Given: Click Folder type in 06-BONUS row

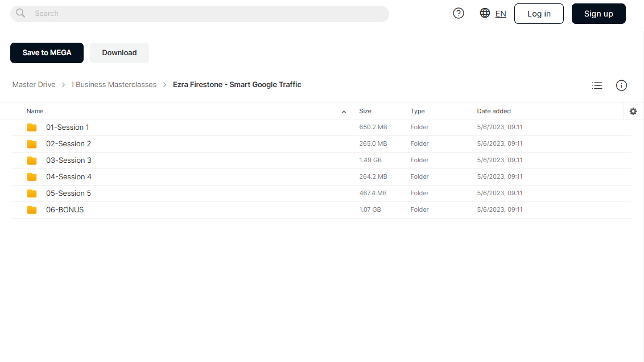Looking at the screenshot, I should tap(419, 209).
